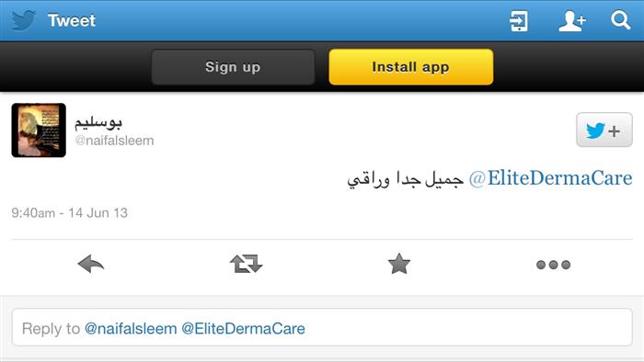Click the Reply to input field
The image size is (644, 362).
322,327
